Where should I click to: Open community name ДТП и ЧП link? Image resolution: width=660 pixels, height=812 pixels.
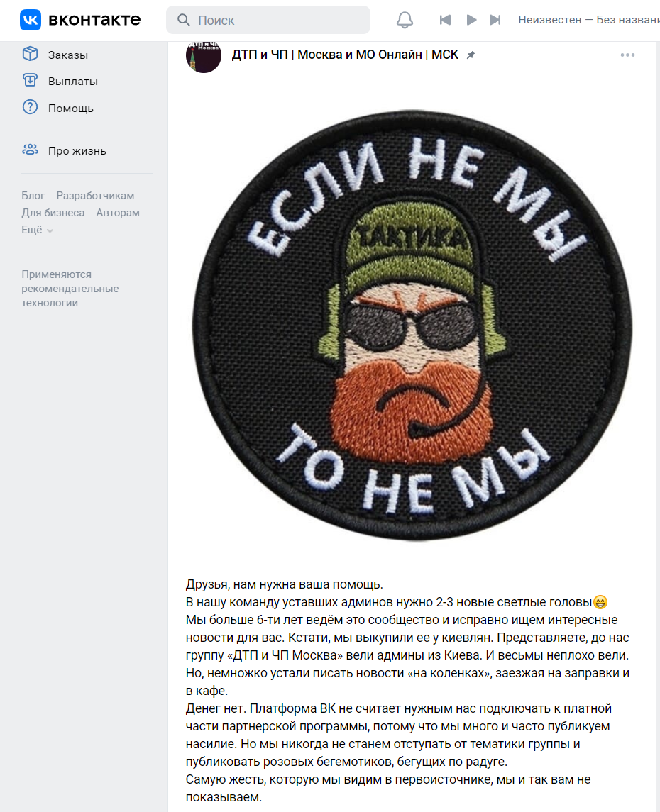(x=345, y=55)
